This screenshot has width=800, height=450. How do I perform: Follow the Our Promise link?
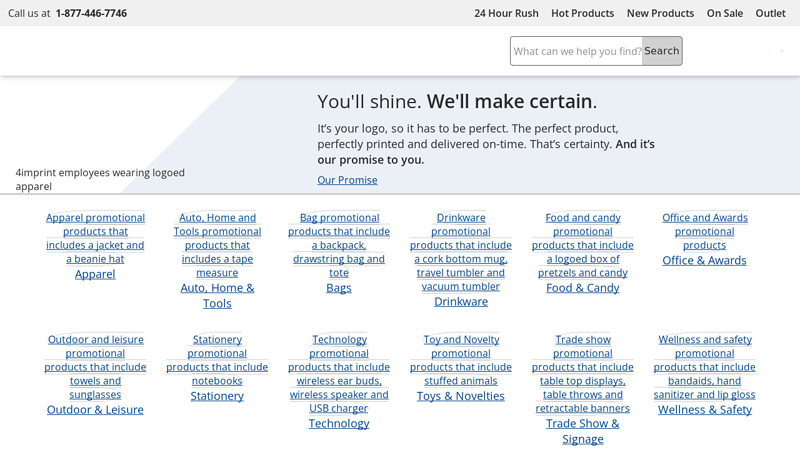[347, 180]
